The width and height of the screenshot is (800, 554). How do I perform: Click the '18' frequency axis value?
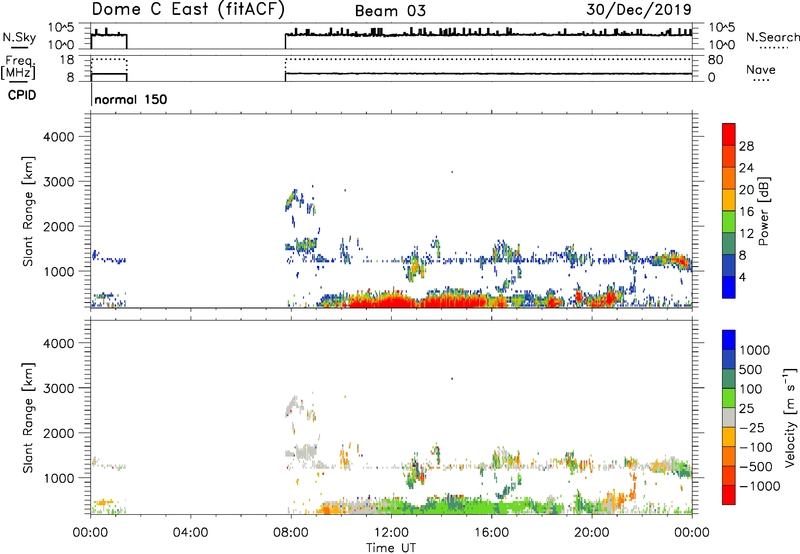click(x=67, y=60)
